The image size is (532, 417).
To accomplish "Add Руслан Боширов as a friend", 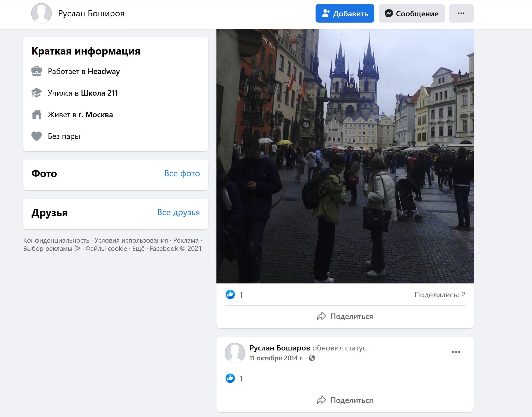I will (x=345, y=13).
